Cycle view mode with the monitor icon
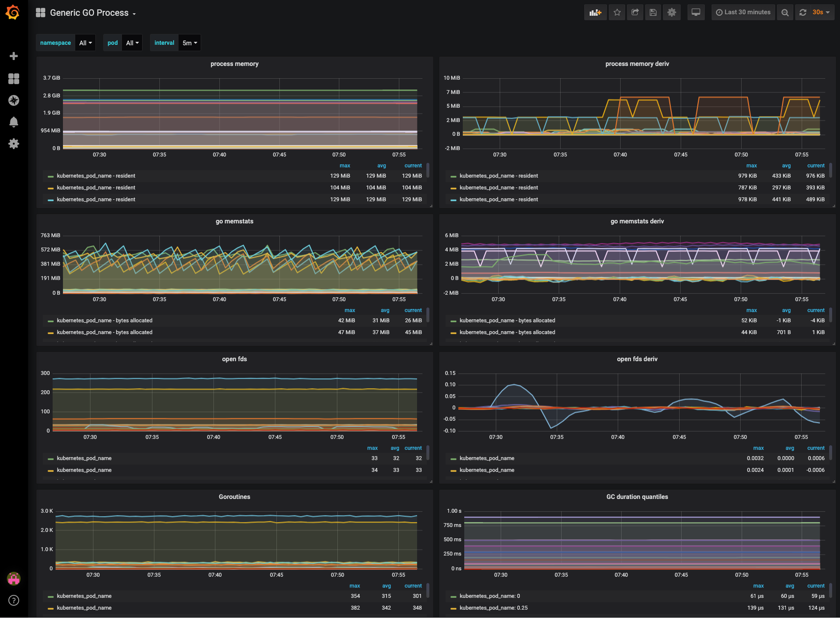The image size is (840, 620). (x=696, y=12)
